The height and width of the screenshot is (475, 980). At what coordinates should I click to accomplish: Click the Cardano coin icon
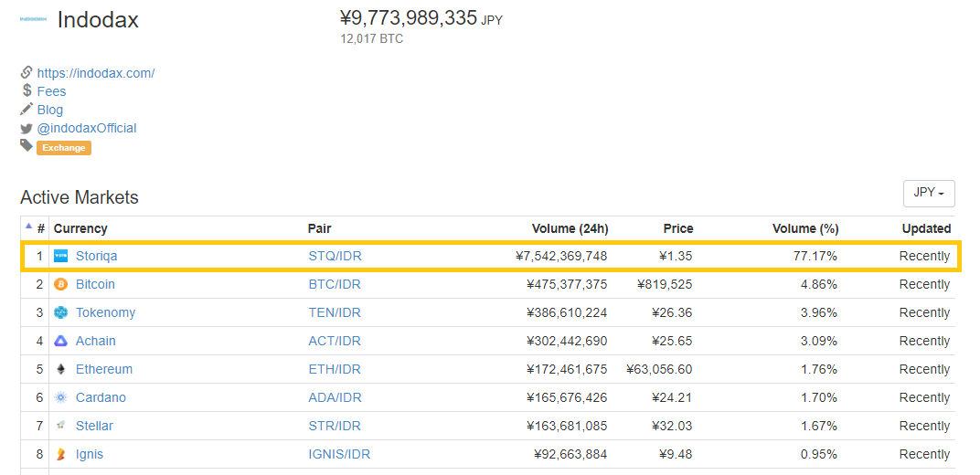point(61,397)
